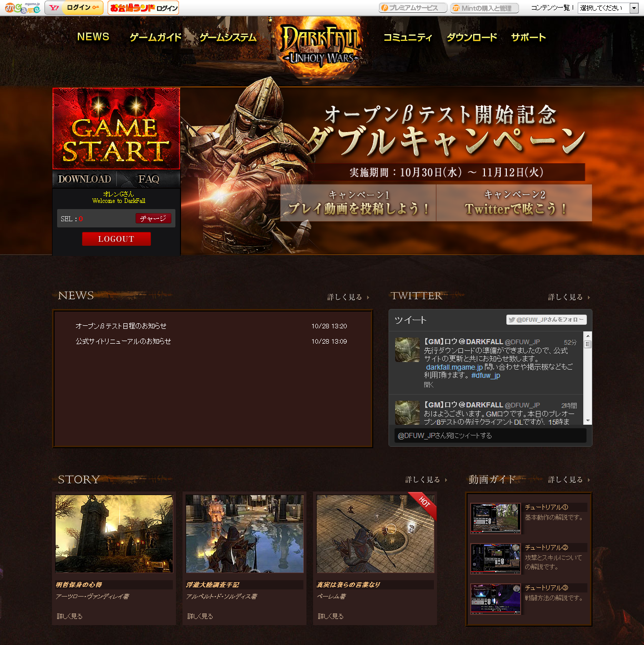Open Campaign 2 Twitter banner
This screenshot has height=645, width=644.
(x=514, y=202)
